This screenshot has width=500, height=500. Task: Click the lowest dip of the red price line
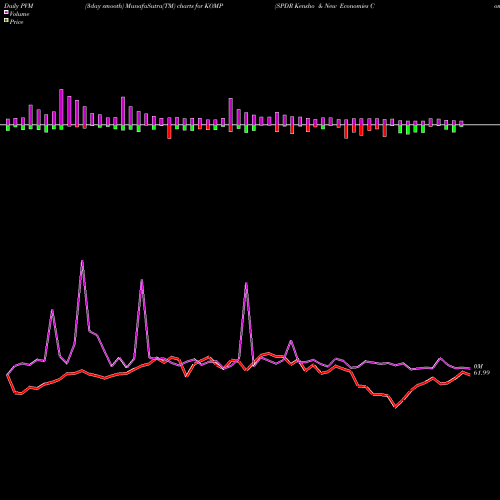pyautogui.click(x=396, y=407)
